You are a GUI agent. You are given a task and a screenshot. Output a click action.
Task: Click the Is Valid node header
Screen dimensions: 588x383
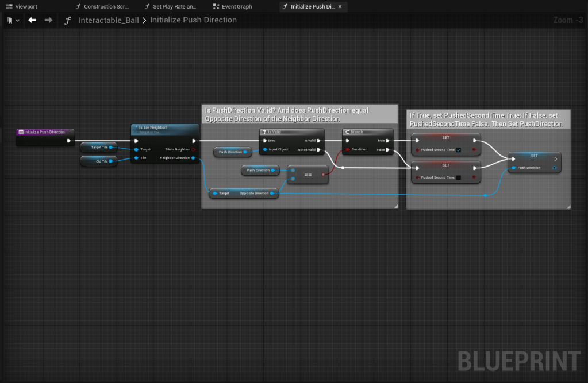(x=291, y=132)
